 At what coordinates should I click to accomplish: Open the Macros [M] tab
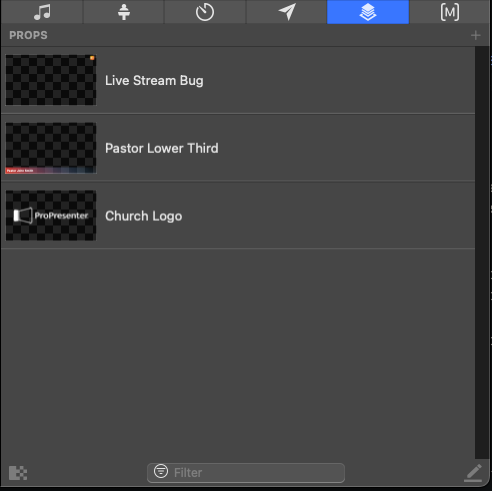(x=450, y=12)
